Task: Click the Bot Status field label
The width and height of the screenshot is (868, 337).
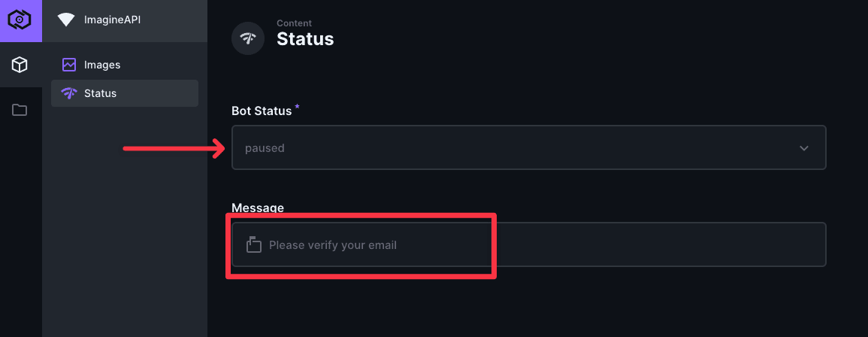Action: (x=261, y=111)
